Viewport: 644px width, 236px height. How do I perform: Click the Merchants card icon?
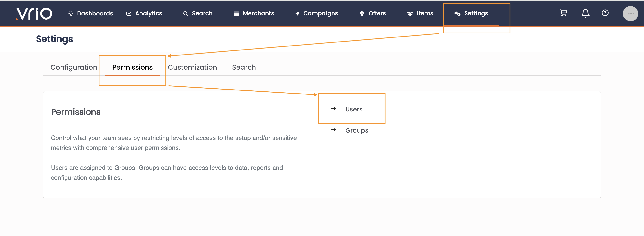click(236, 14)
